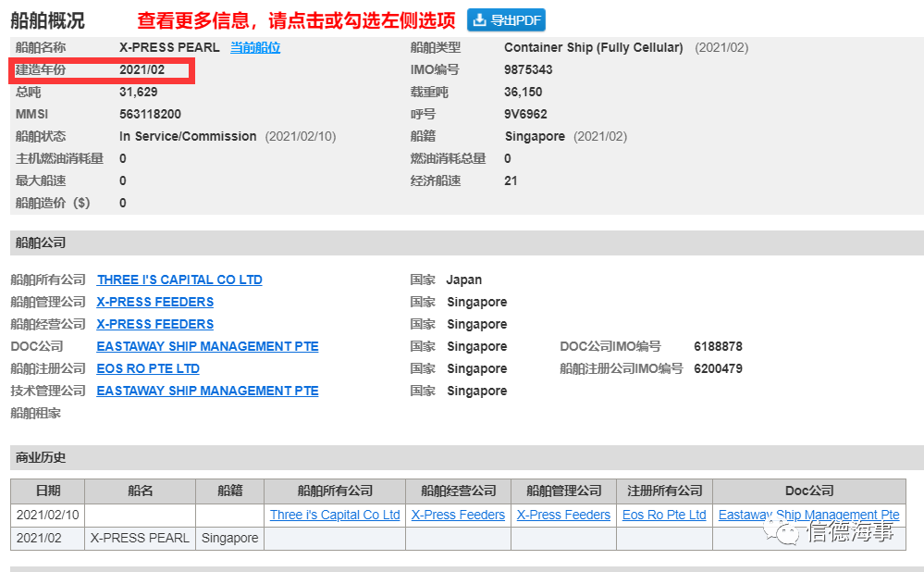
Task: Click the Doc公司 column header
Action: tap(809, 491)
